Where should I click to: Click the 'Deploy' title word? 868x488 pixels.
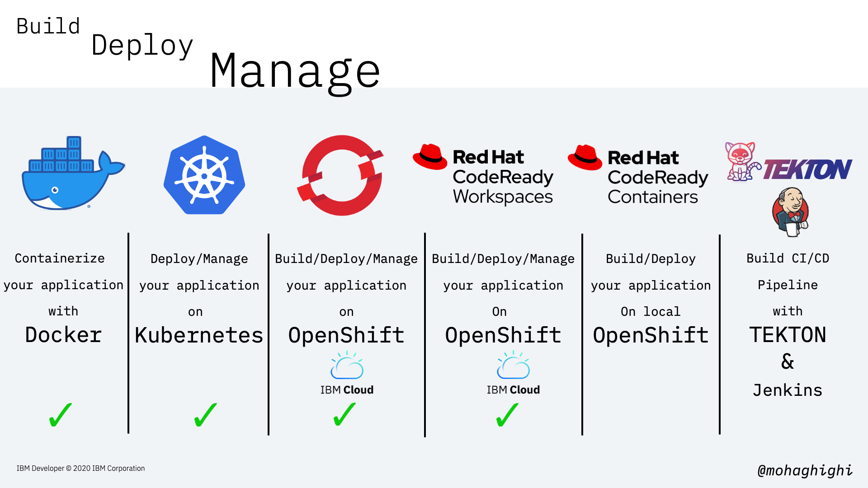[142, 46]
